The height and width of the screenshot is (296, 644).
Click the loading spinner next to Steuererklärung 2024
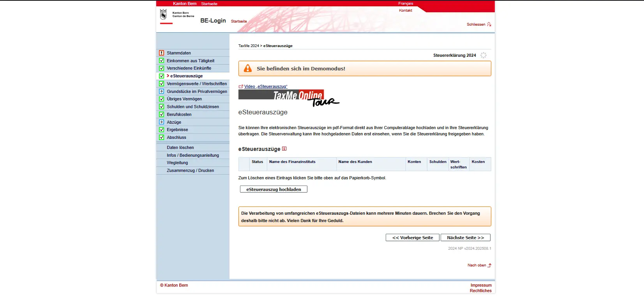click(483, 55)
